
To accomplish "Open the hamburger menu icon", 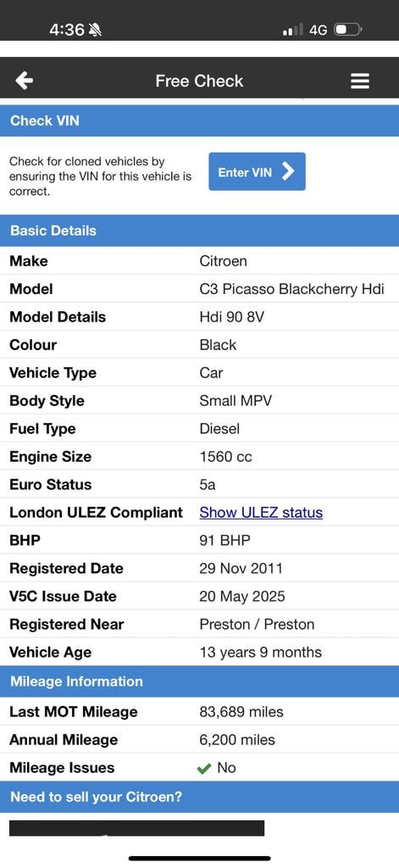I will click(360, 81).
